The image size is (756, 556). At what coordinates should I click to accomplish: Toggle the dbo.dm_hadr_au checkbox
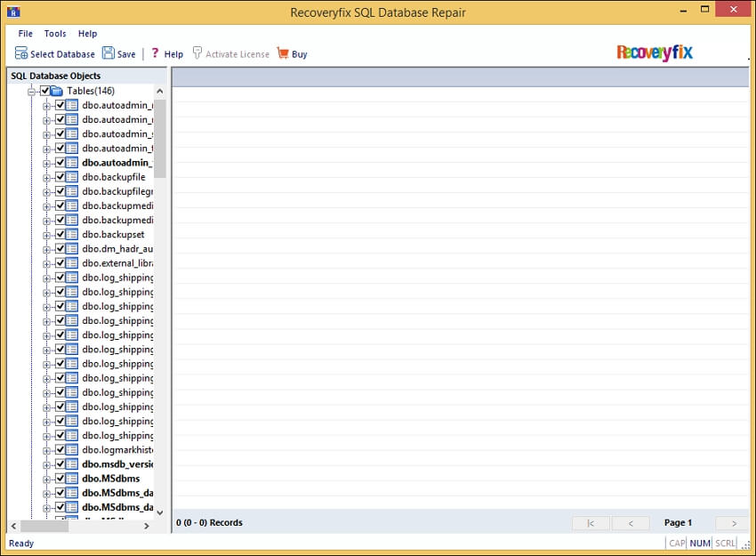60,249
